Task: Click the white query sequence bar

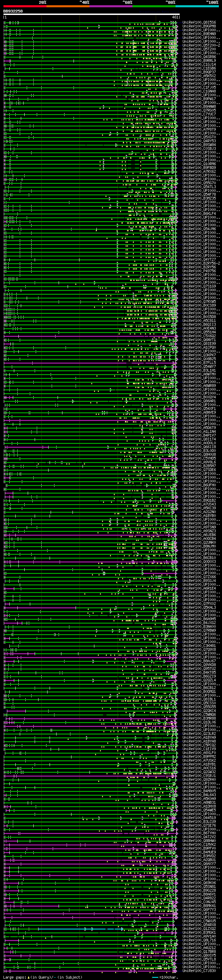Action: coord(92,14)
